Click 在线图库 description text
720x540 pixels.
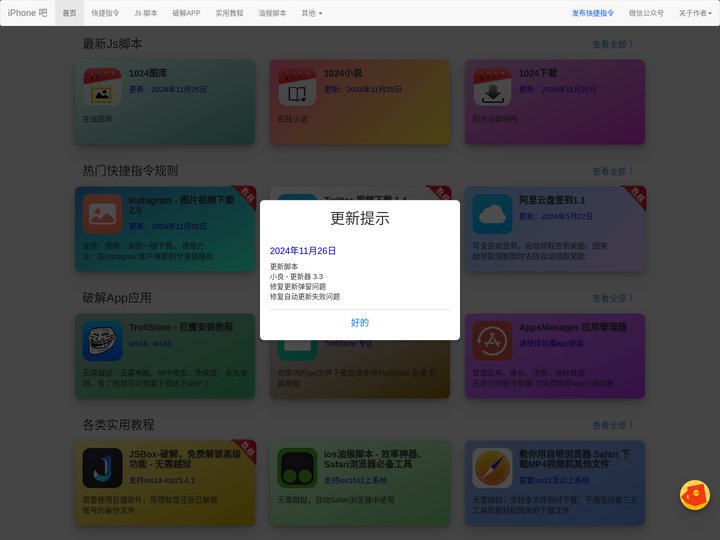point(97,118)
